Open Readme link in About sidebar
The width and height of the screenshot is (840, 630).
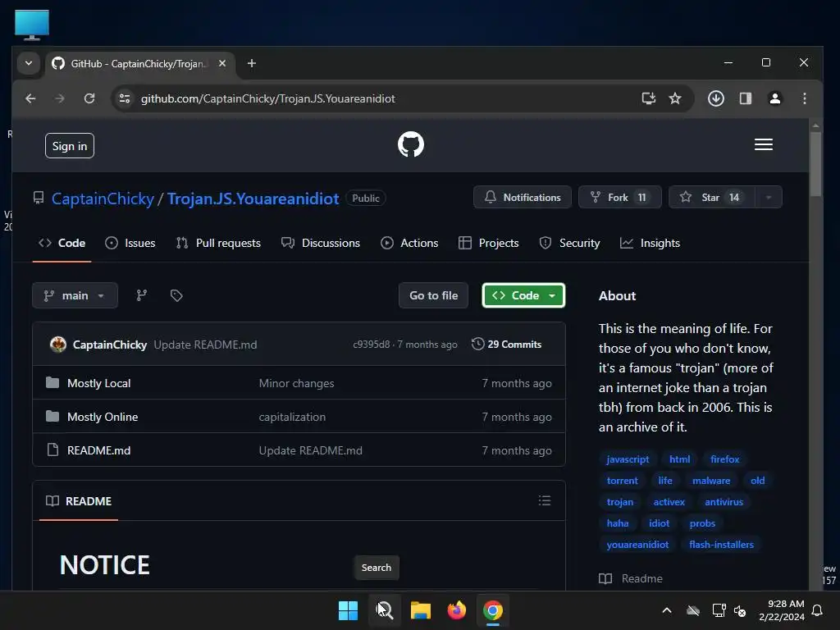(631, 578)
